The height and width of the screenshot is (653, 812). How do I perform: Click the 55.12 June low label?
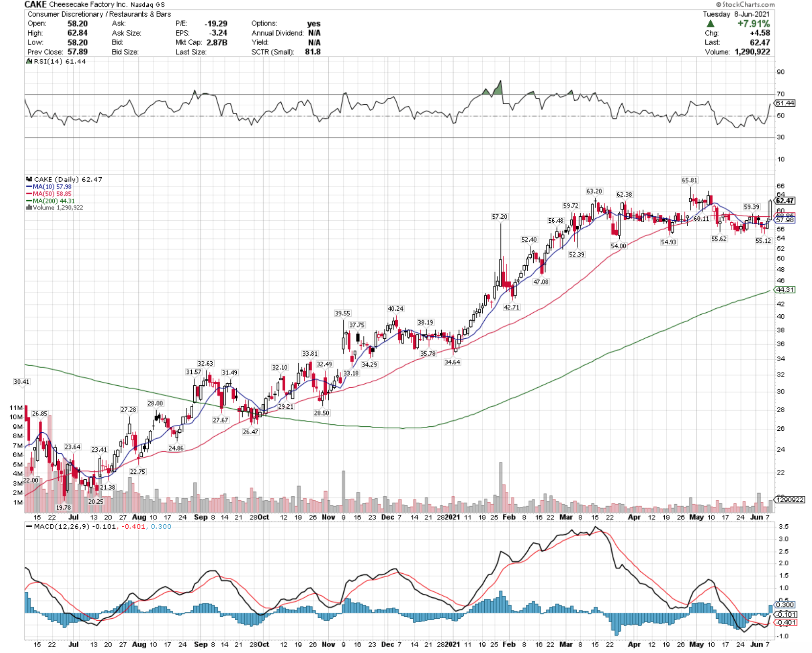point(763,241)
